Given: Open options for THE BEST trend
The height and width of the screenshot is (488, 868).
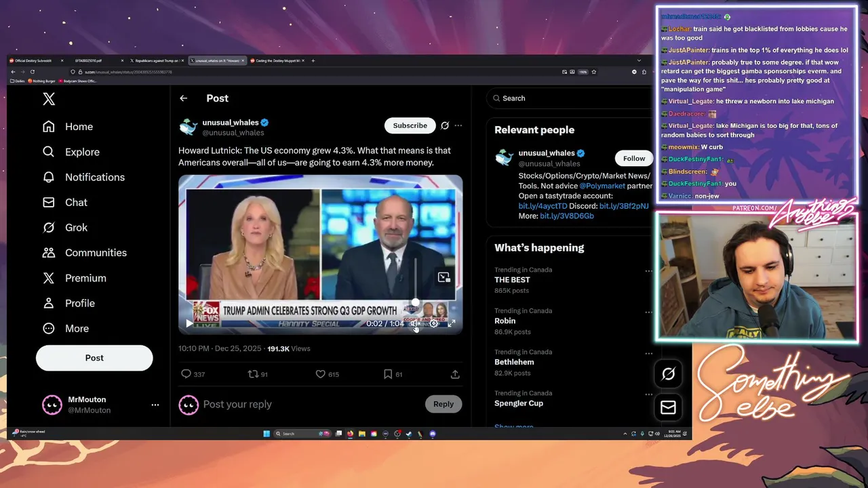Looking at the screenshot, I should (648, 270).
